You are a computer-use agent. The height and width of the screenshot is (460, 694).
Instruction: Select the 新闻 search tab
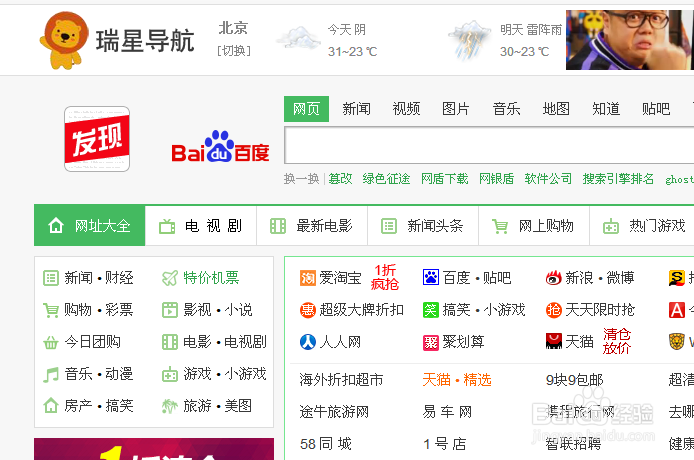pyautogui.click(x=356, y=108)
